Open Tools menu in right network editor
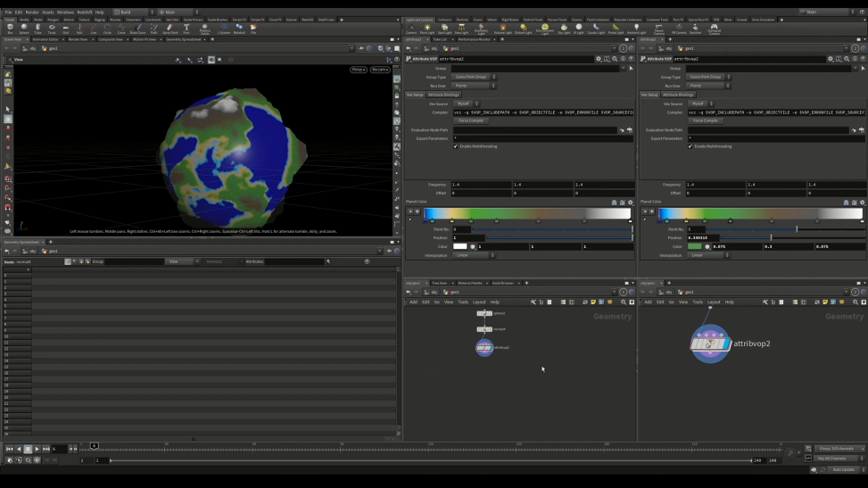The width and height of the screenshot is (868, 488). pos(698,302)
